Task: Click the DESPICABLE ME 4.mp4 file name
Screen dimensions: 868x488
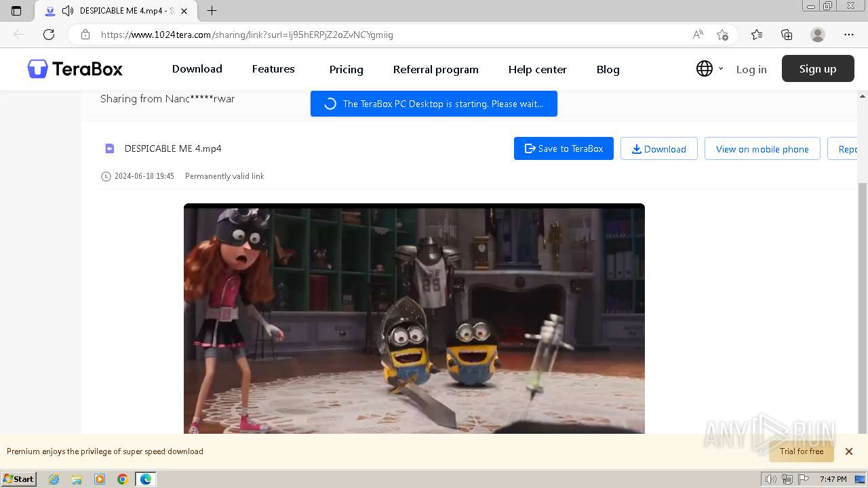Action: click(173, 148)
